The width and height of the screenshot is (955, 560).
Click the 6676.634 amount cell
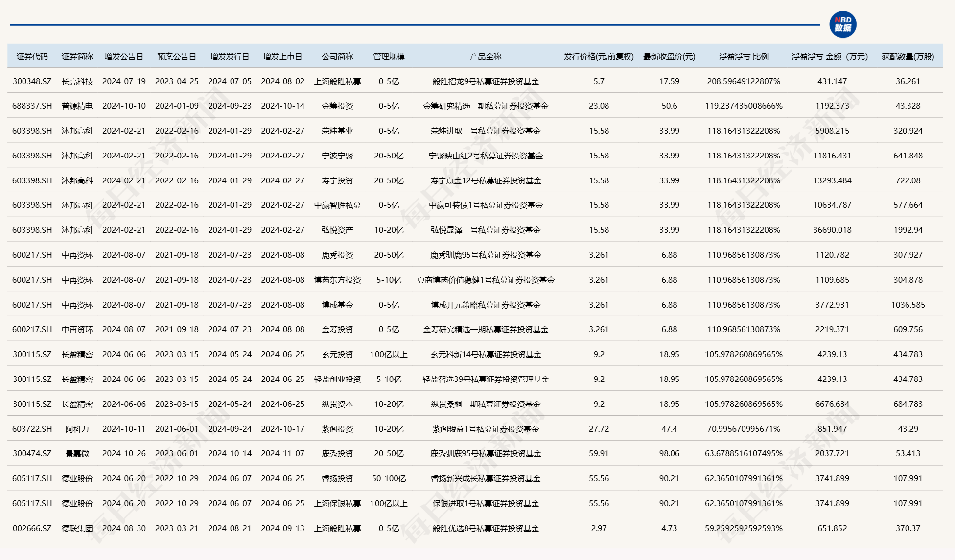point(832,404)
